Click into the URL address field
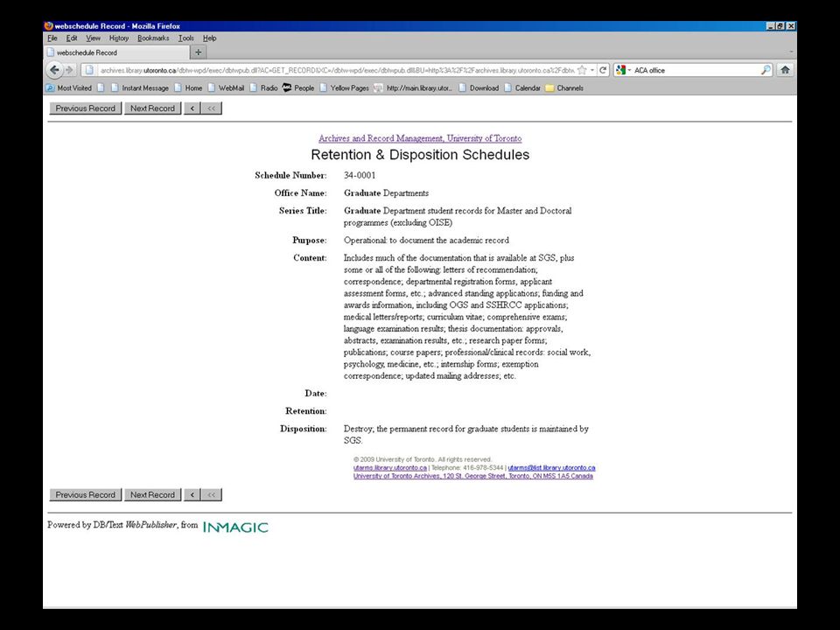Viewport: 840px width, 630px height. [336, 70]
